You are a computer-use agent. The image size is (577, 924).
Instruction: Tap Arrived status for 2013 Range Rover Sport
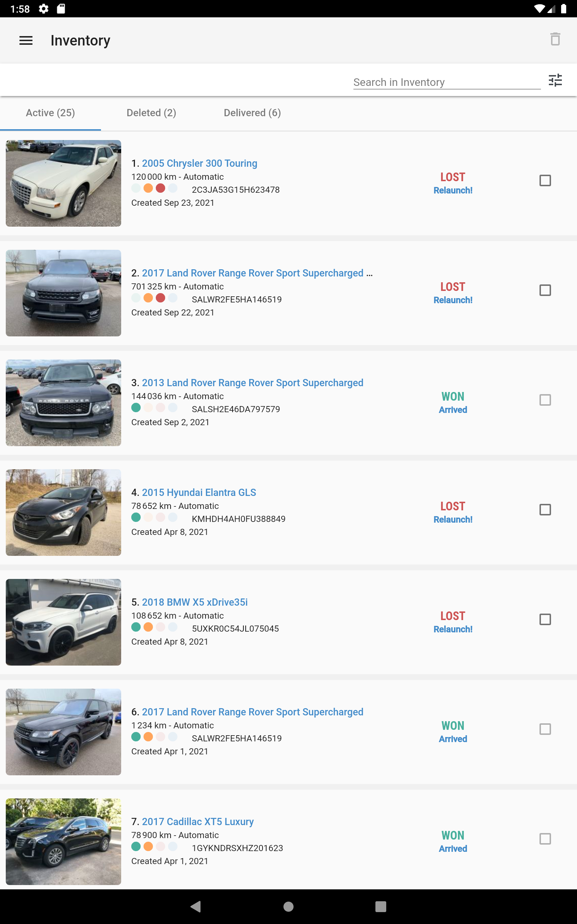(x=453, y=410)
